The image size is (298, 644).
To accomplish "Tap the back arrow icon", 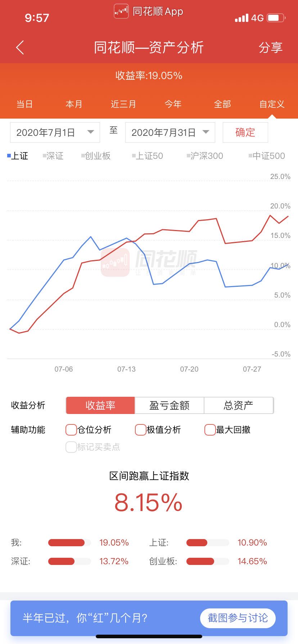I will tap(20, 47).
